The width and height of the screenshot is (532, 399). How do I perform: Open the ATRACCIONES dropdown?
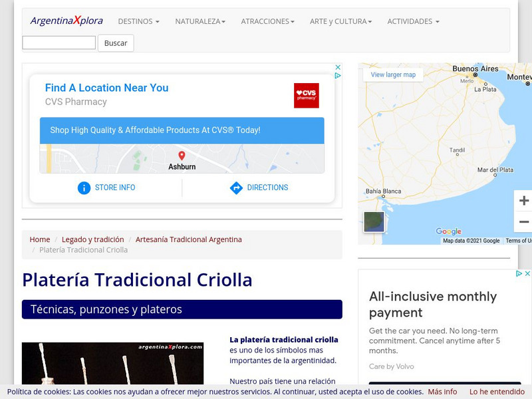point(268,21)
